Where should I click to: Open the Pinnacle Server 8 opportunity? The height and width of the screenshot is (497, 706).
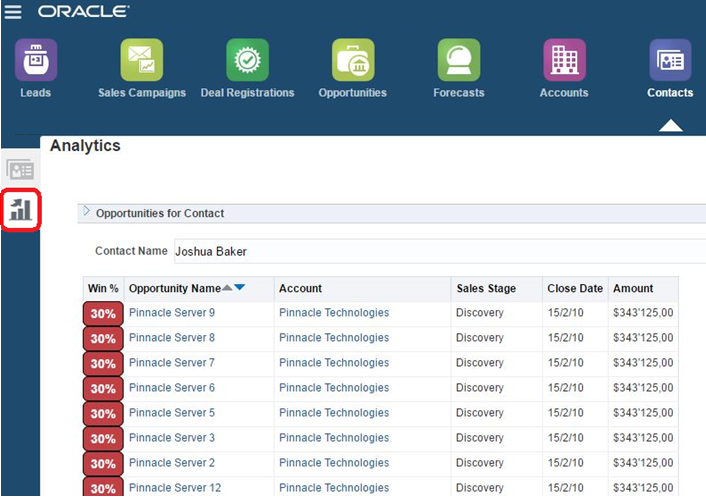coord(172,338)
